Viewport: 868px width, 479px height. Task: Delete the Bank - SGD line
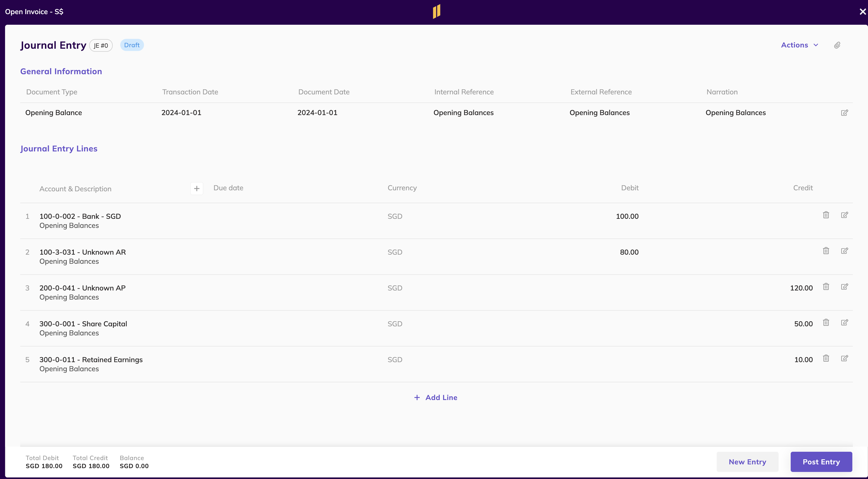click(826, 215)
